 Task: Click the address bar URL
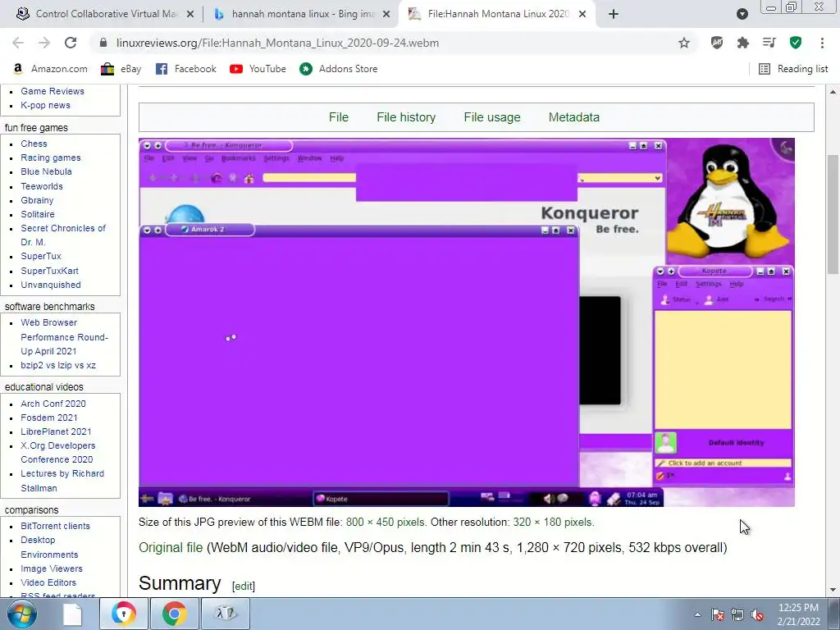tap(277, 43)
